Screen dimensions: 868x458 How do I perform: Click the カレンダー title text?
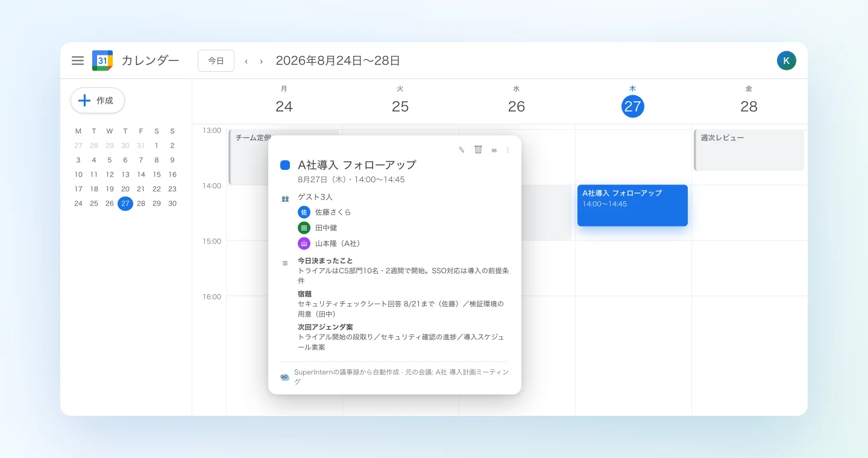tap(150, 61)
